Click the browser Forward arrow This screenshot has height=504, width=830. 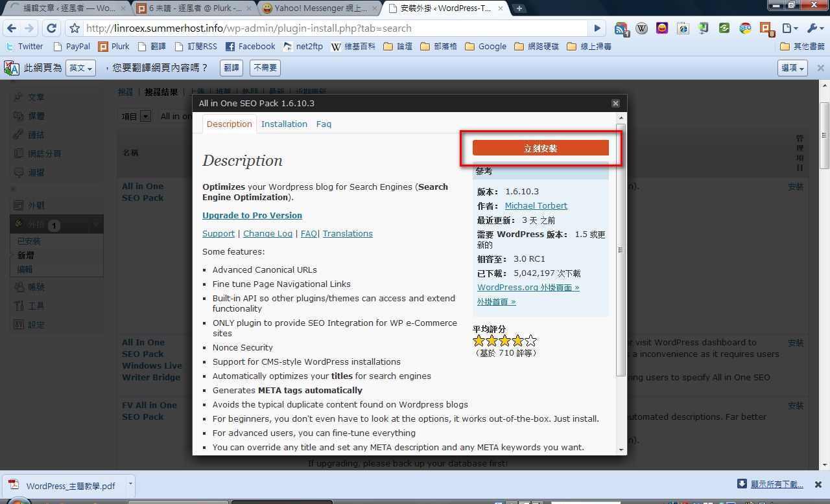(x=29, y=29)
